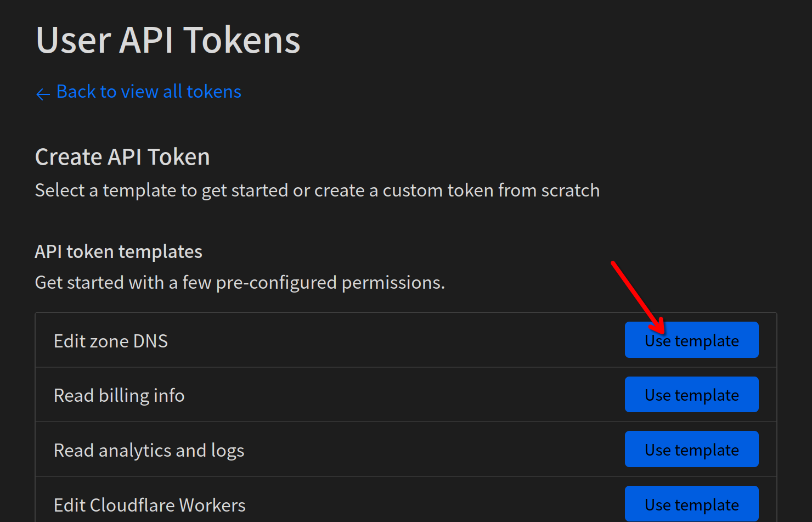Click the API token templates subheading

119,251
